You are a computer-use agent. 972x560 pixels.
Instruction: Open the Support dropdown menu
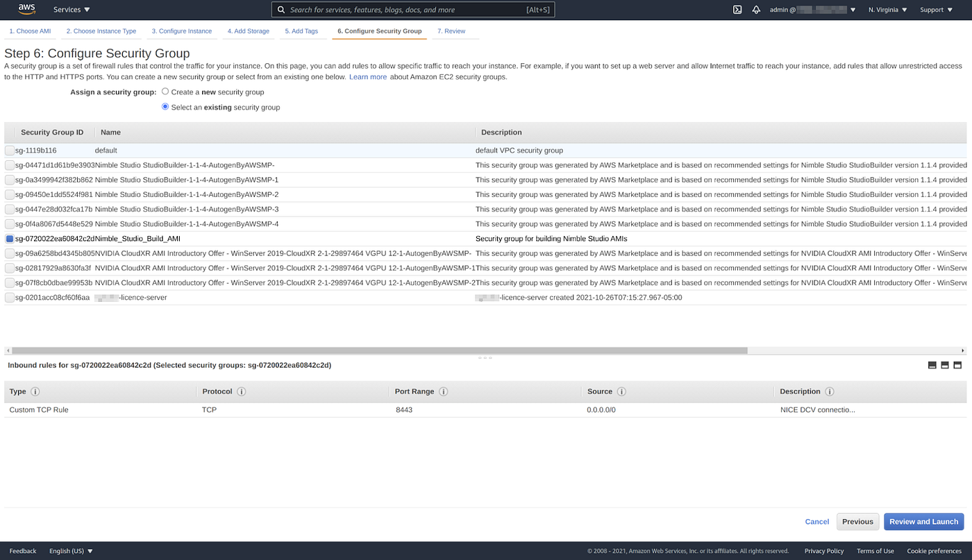coord(936,10)
